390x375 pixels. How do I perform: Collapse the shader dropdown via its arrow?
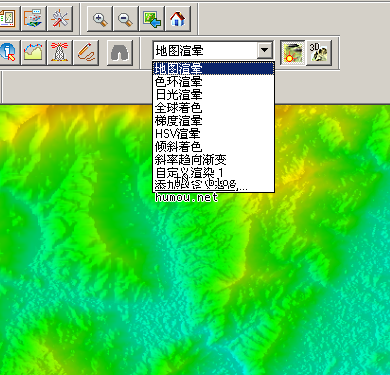(265, 51)
